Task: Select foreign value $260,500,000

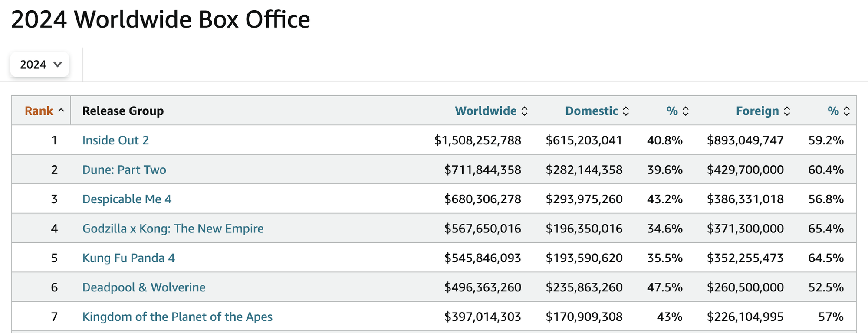Action: pos(745,287)
